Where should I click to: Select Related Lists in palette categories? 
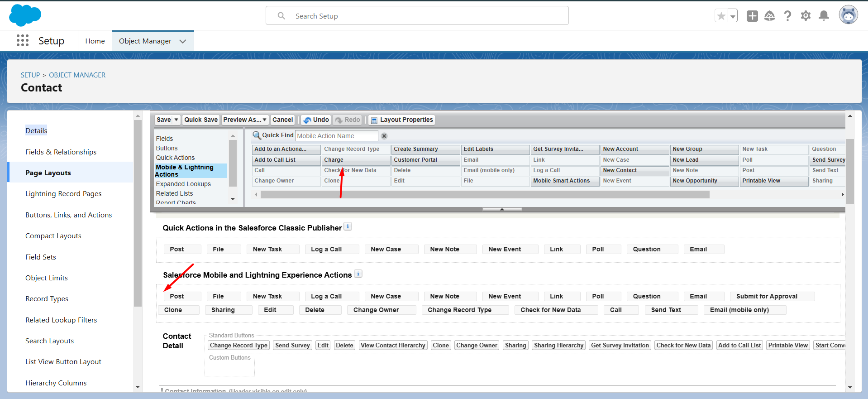point(175,193)
